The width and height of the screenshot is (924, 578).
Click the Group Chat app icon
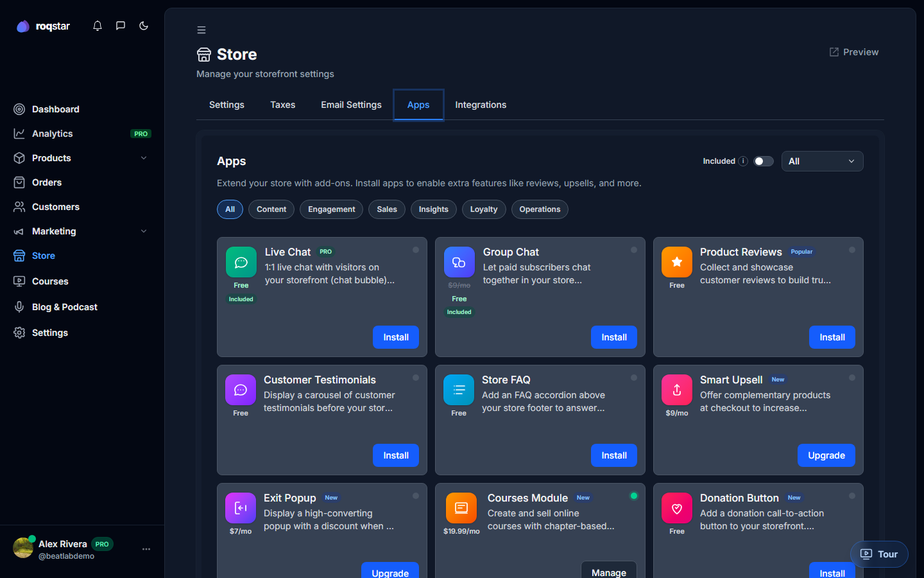pyautogui.click(x=459, y=262)
